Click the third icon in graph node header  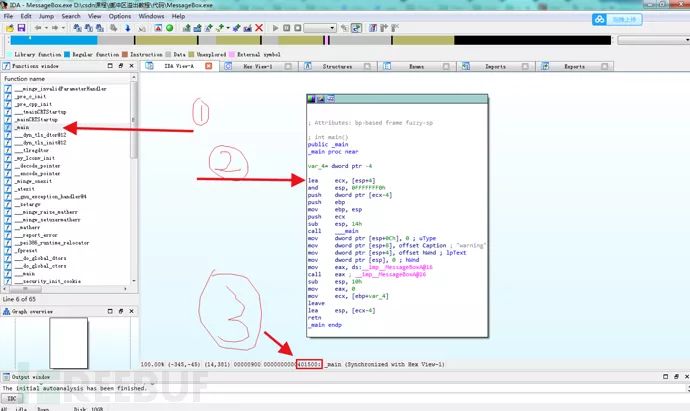[330, 99]
